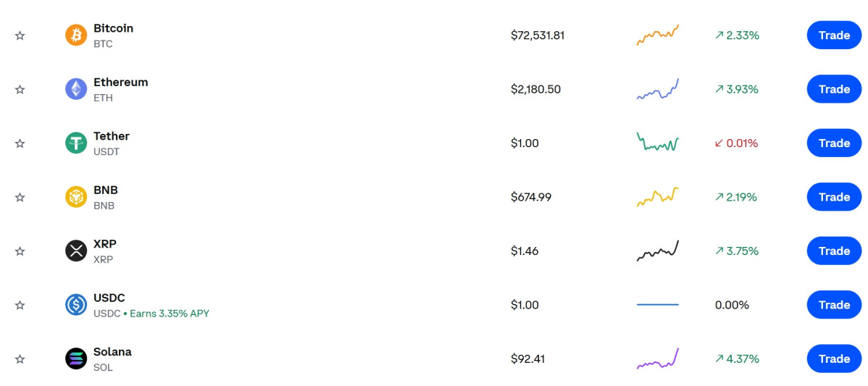Toggle the watchlist star for XRP
The image size is (868, 386).
coord(20,251)
